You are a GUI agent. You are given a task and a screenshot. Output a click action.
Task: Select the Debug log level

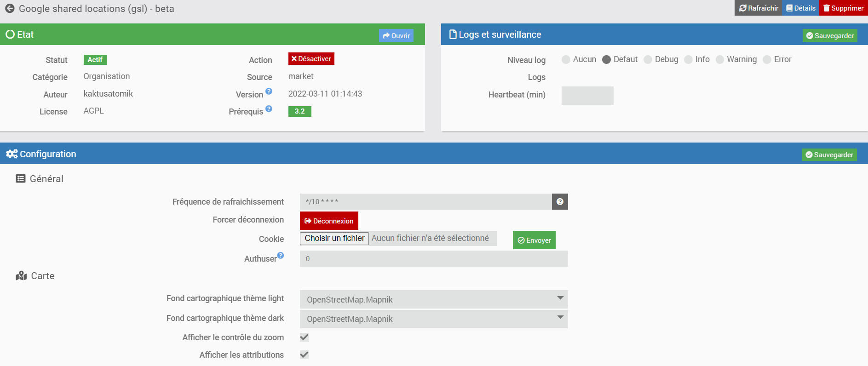(x=648, y=59)
